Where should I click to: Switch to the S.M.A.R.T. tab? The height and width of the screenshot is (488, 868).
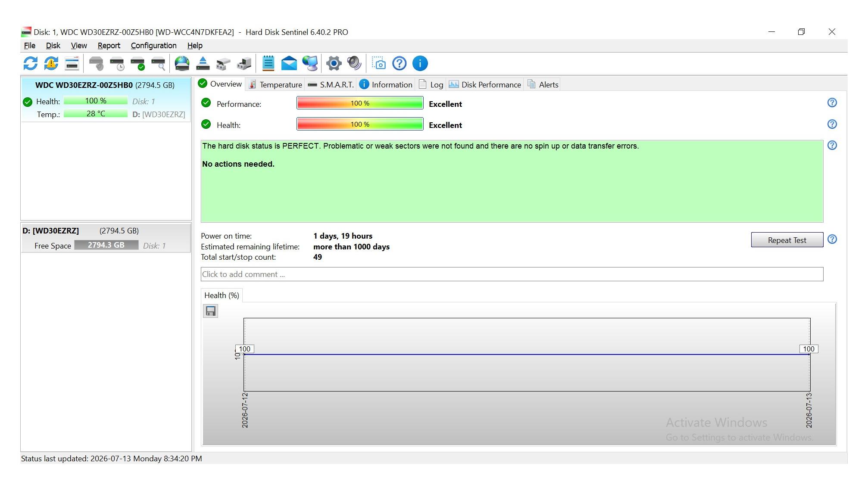[331, 84]
